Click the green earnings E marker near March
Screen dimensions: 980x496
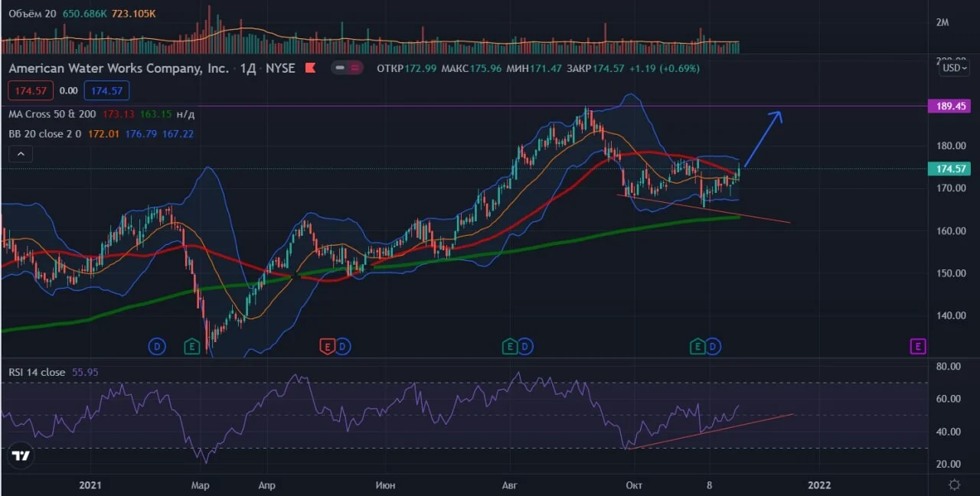point(191,348)
